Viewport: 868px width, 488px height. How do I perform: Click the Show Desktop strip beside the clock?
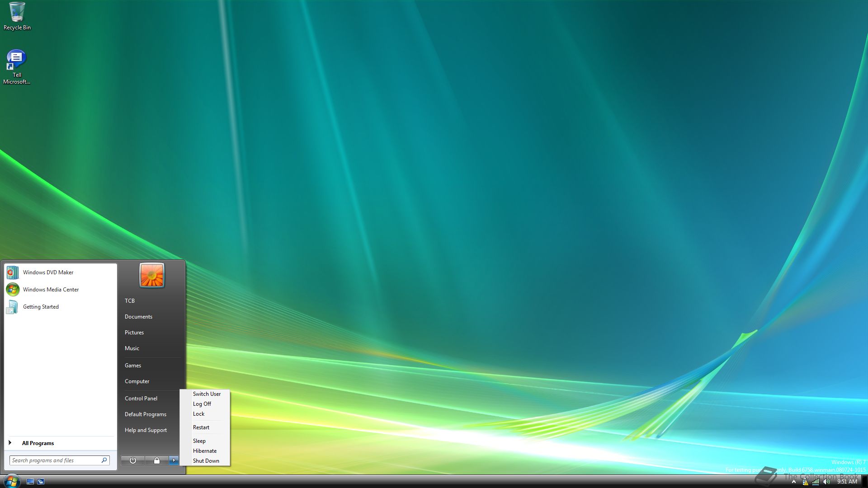point(864,481)
